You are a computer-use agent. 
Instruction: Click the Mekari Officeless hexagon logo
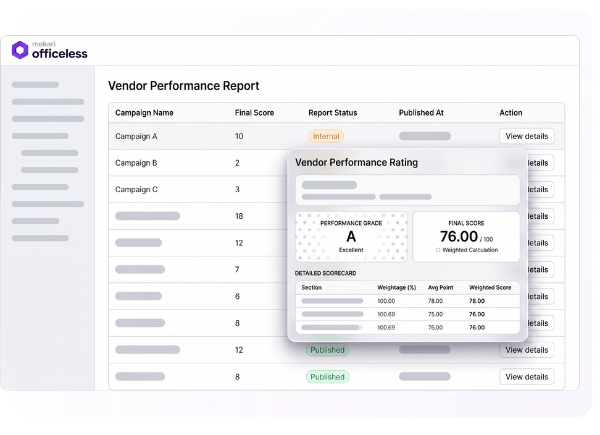(20, 50)
